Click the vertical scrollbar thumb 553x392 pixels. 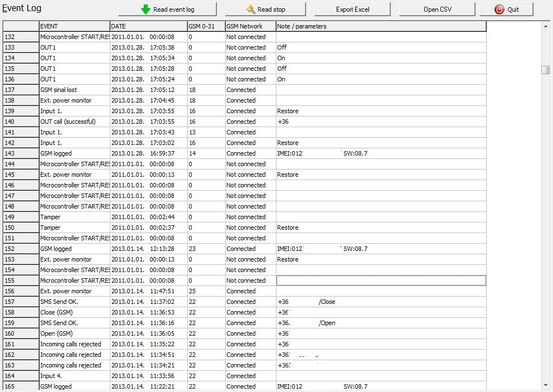tap(546, 70)
